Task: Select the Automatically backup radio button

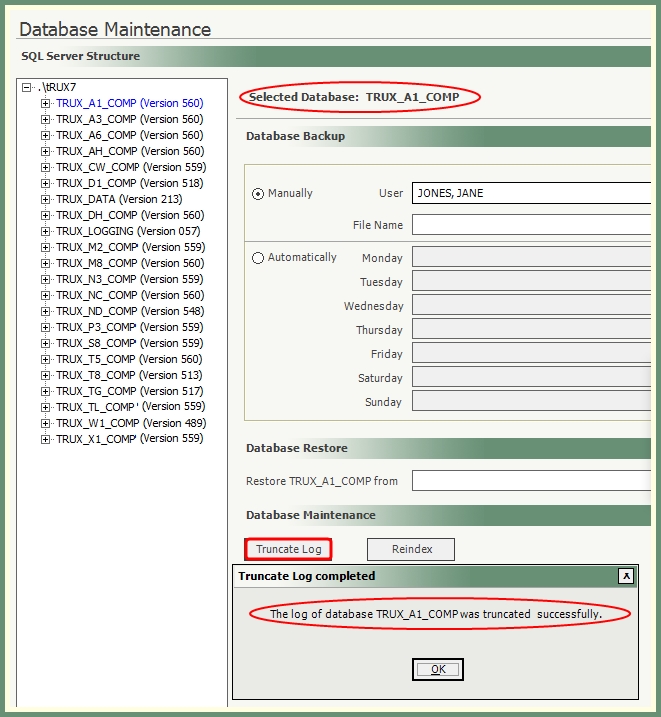Action: point(258,258)
